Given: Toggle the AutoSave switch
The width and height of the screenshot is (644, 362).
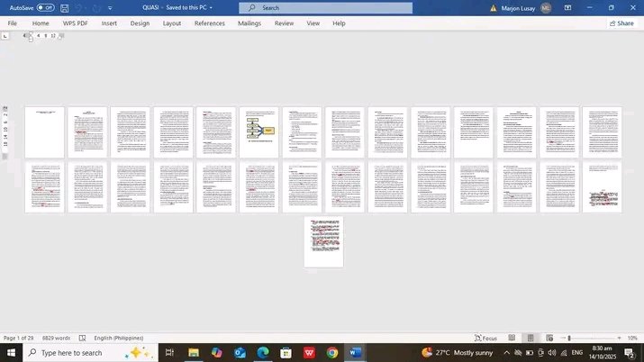Looking at the screenshot, I should (45, 8).
